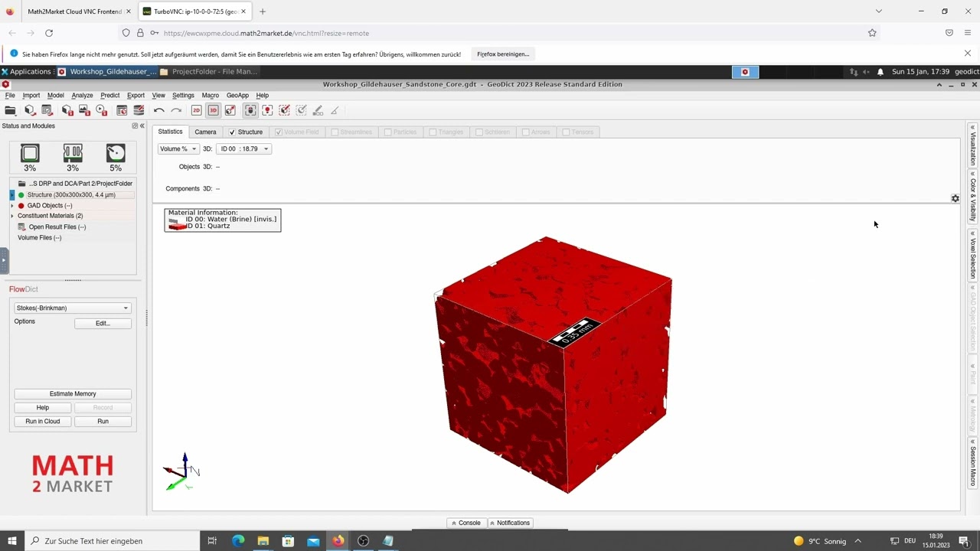This screenshot has height=551, width=980.
Task: Expand the GAD Objects tree item
Action: click(12, 206)
